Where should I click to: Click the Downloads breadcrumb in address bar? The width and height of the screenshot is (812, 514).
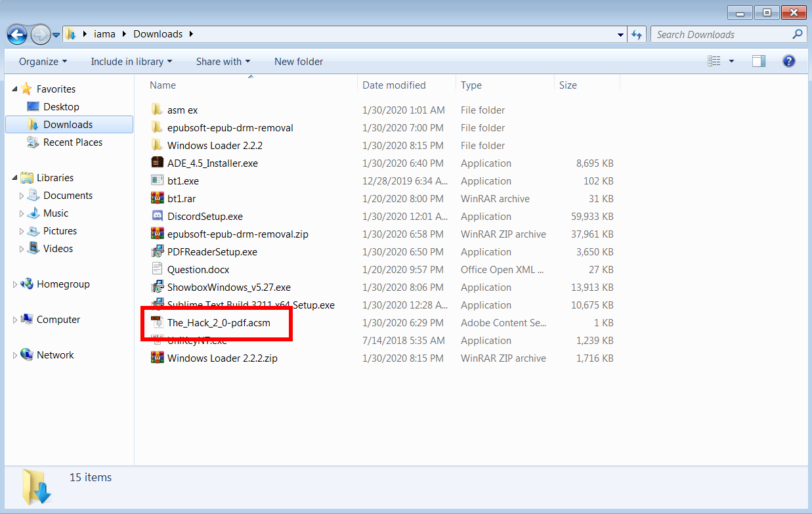(158, 34)
